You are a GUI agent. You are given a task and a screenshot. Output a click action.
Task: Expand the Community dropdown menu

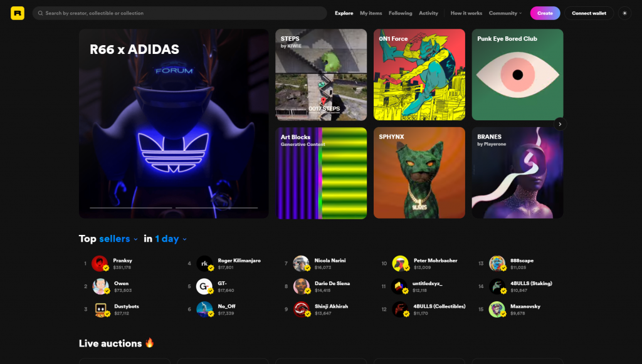pyautogui.click(x=505, y=13)
